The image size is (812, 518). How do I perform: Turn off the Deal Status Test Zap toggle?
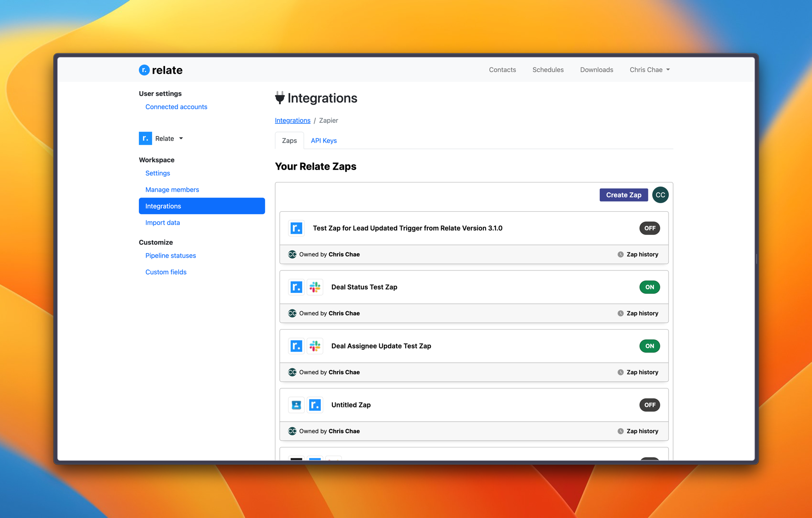(650, 287)
